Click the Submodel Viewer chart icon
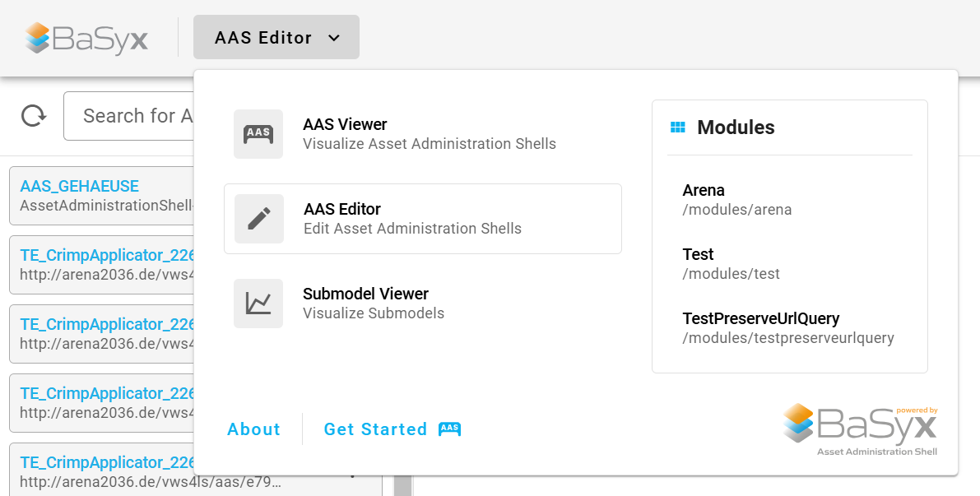 [x=258, y=304]
